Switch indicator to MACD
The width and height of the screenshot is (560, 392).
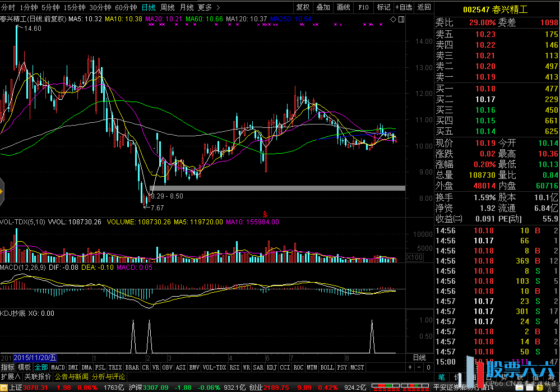click(x=58, y=367)
